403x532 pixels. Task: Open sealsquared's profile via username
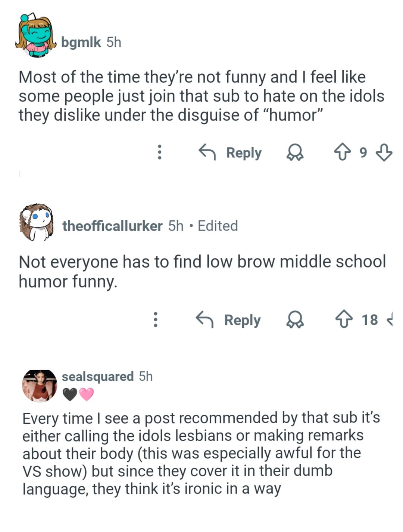(97, 376)
